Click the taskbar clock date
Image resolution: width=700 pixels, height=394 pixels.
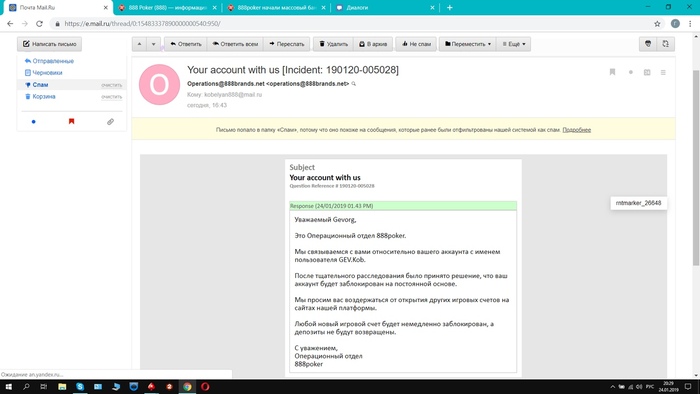pos(668,386)
